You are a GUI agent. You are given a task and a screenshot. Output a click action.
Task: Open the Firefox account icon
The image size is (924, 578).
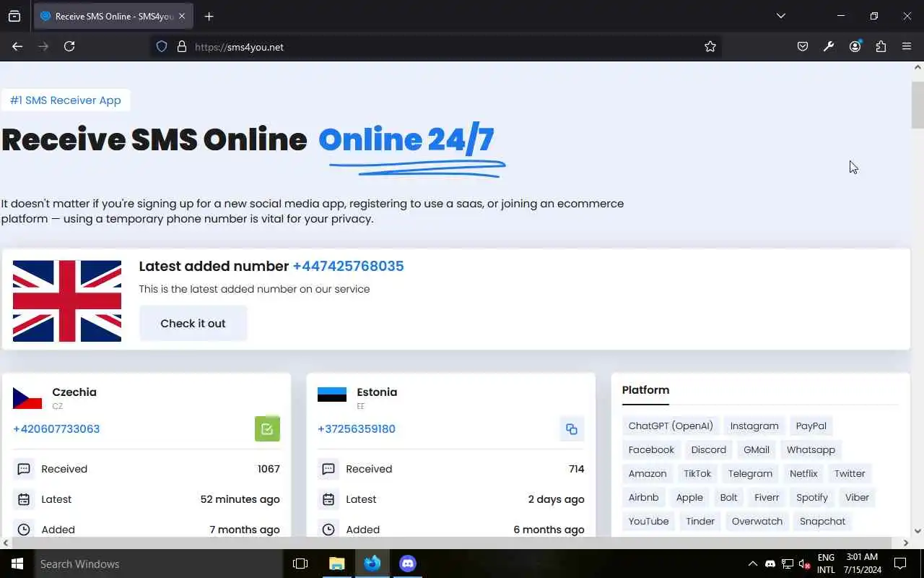(855, 46)
